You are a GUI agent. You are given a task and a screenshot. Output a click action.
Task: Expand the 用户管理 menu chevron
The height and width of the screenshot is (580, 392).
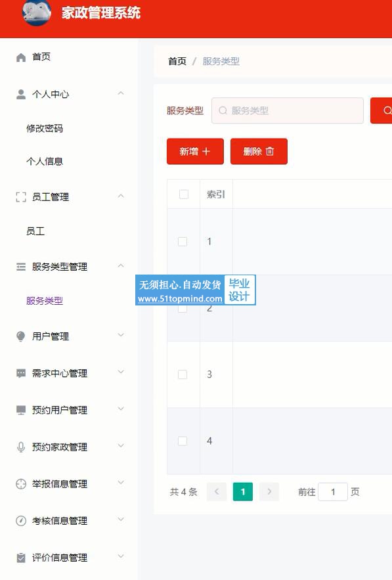coord(121,335)
